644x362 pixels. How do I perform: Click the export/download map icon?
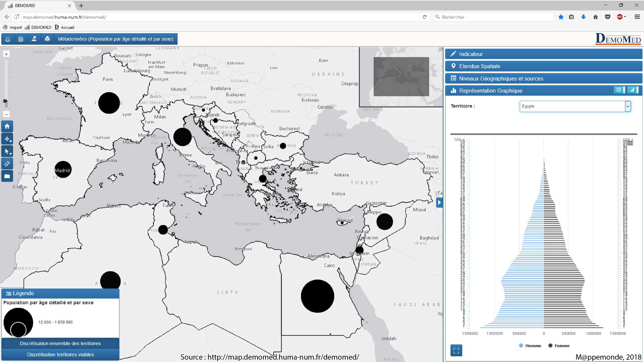click(34, 39)
